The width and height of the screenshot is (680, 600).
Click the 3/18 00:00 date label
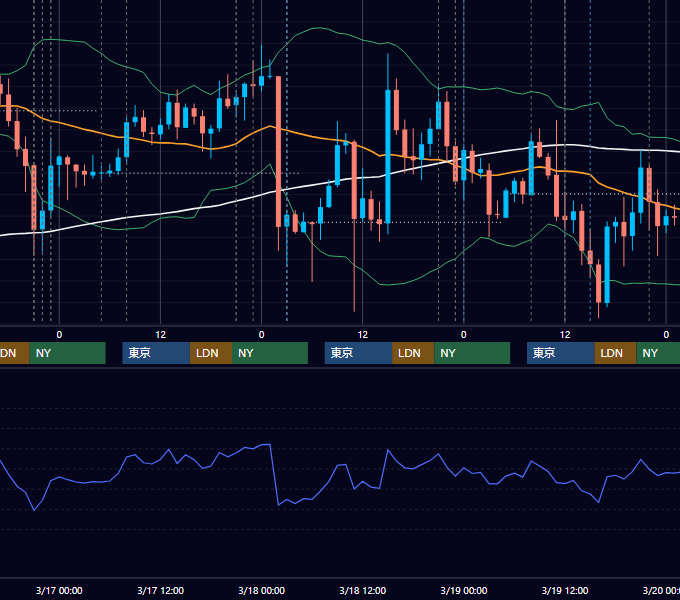tap(262, 590)
